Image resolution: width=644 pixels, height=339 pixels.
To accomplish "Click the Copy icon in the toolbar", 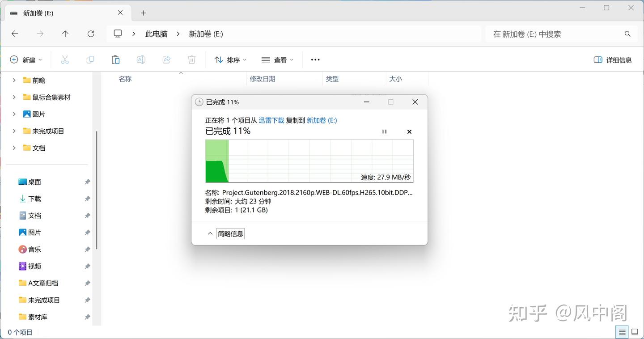I will (90, 59).
